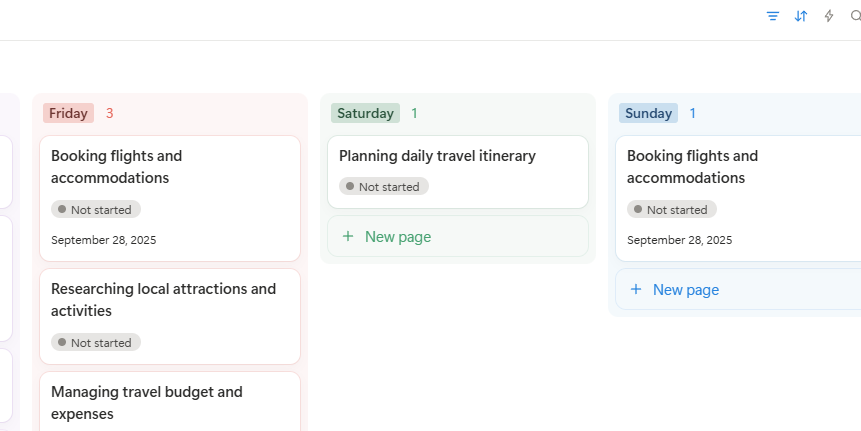Click the search magnifier icon
861x431 pixels.
click(855, 16)
